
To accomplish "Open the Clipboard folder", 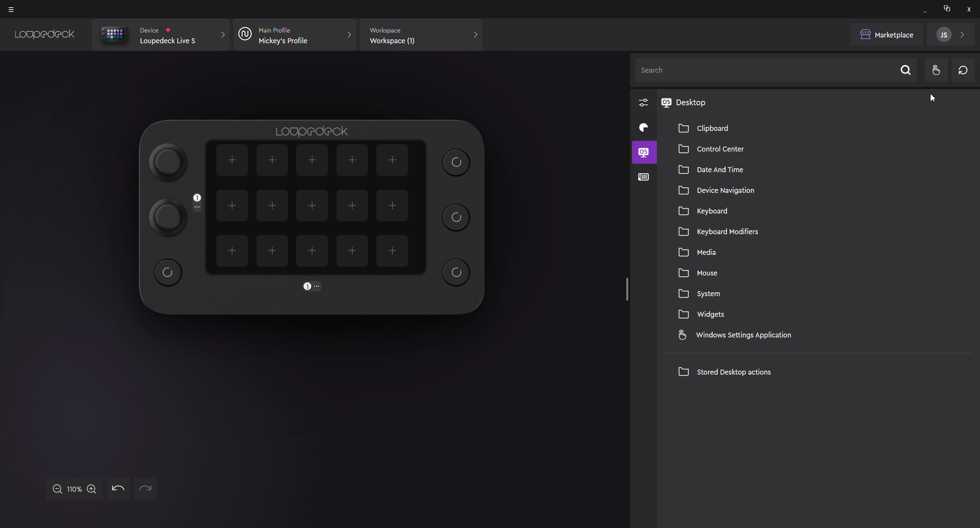I will coord(712,129).
